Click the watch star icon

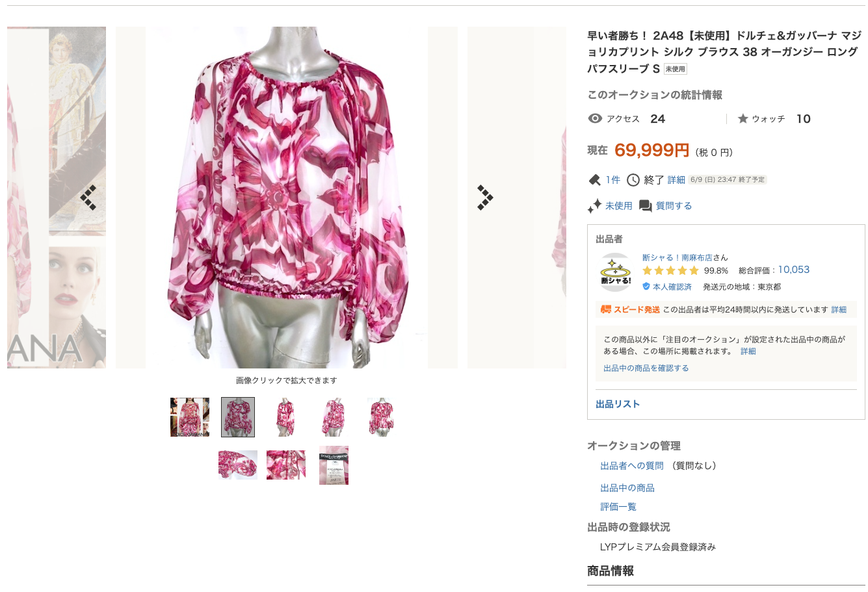[x=743, y=119]
